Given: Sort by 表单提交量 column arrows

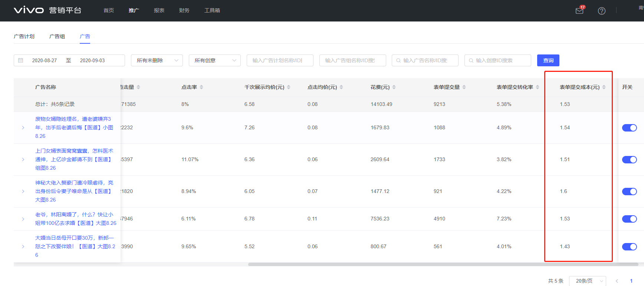Looking at the screenshot, I should pyautogui.click(x=464, y=87).
